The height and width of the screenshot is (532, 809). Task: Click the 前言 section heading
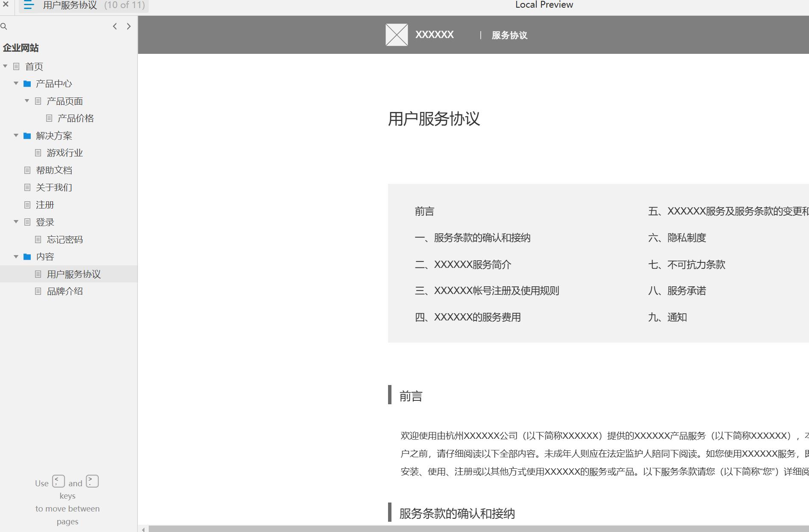click(x=411, y=397)
